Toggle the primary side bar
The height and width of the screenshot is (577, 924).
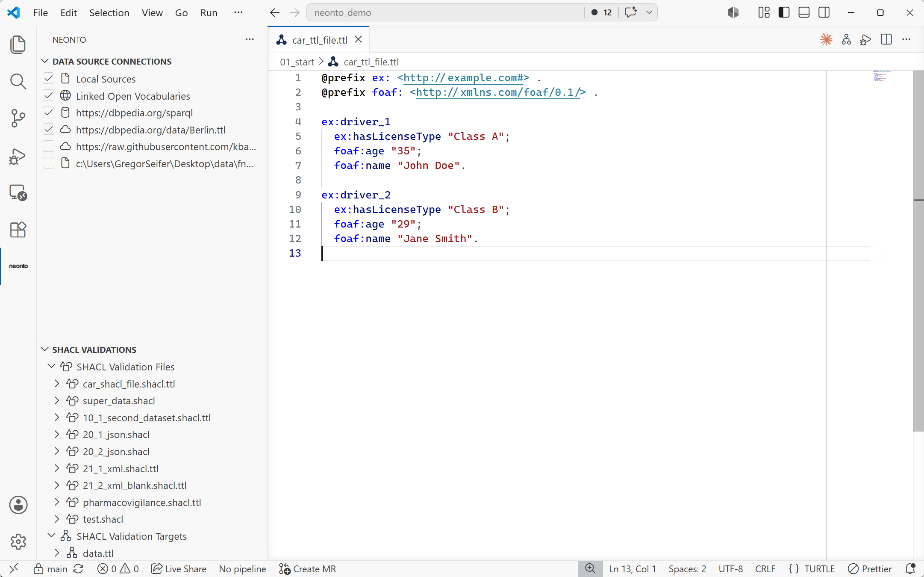click(784, 12)
